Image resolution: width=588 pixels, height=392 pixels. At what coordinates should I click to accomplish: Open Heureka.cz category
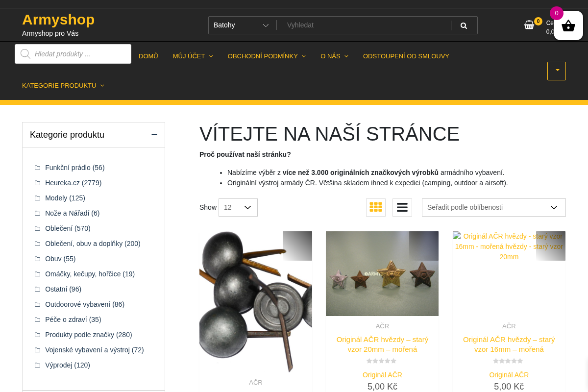(x=73, y=183)
